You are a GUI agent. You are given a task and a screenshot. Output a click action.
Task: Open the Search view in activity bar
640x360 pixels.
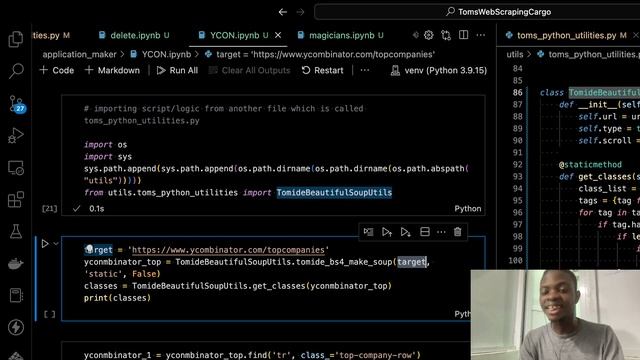[16, 71]
